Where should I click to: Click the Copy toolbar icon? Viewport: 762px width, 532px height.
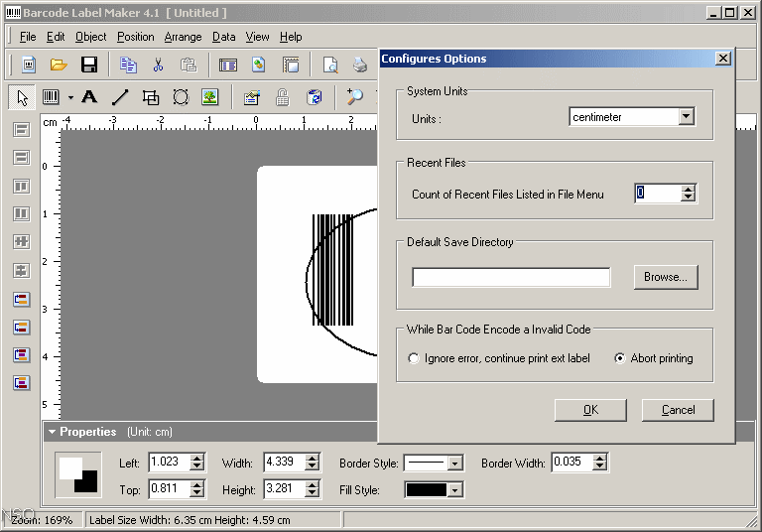(x=128, y=65)
